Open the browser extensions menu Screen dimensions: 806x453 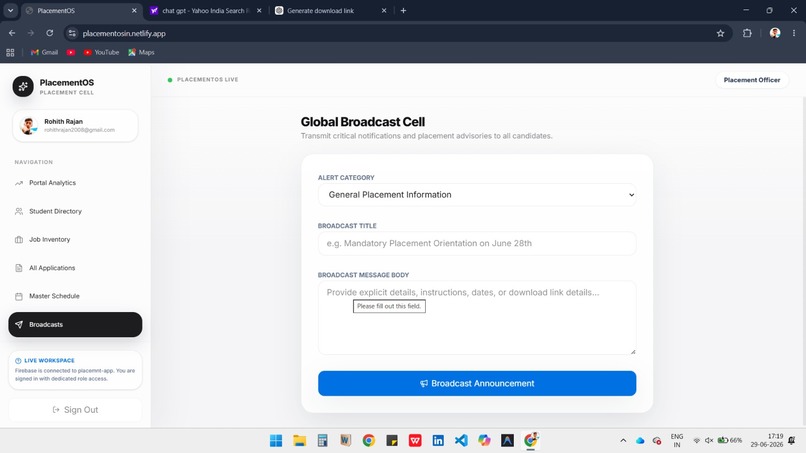pos(747,33)
